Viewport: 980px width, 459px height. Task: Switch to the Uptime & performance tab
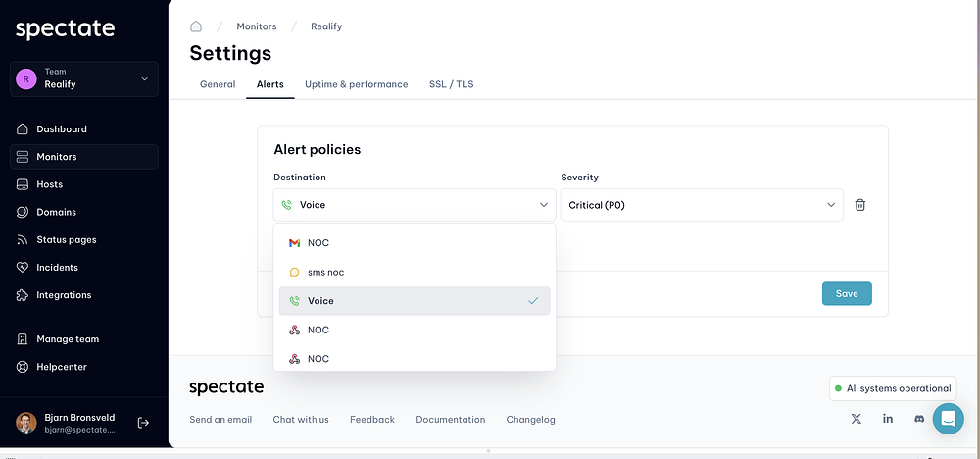356,84
